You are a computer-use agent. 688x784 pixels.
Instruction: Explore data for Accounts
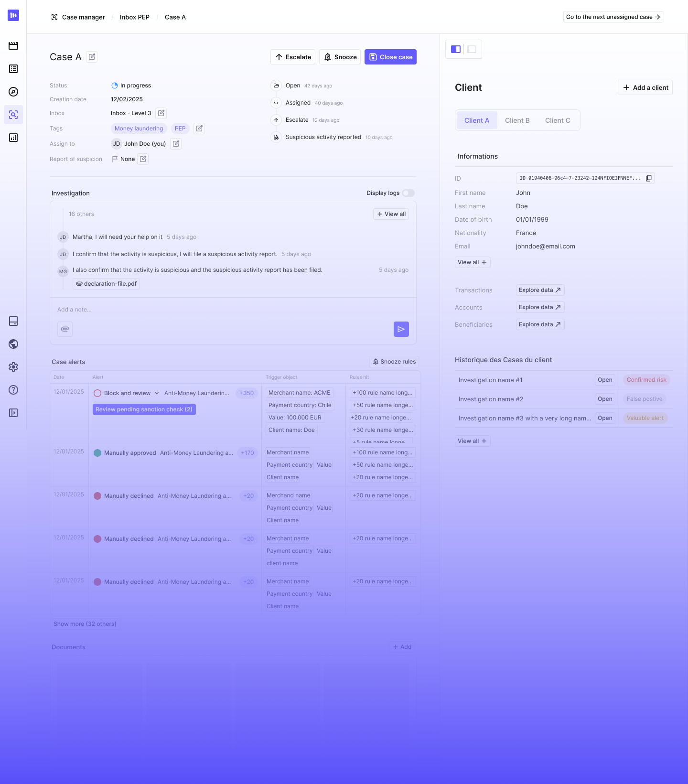[x=540, y=307]
